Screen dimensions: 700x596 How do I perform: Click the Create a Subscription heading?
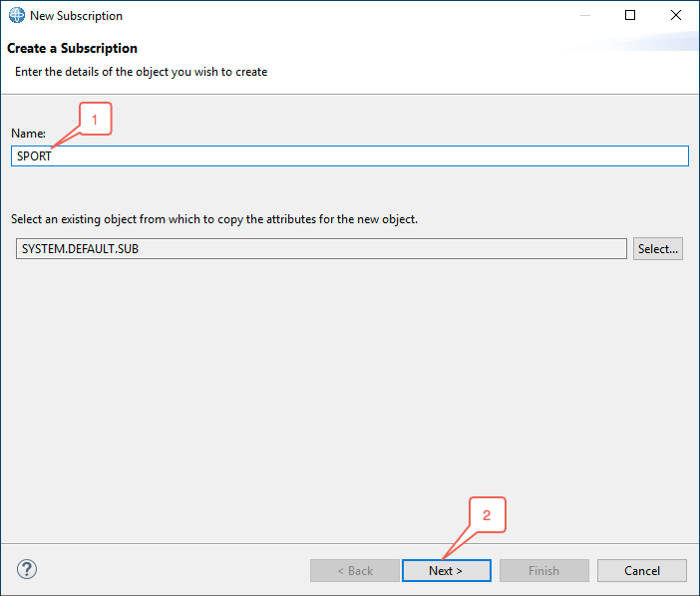tap(73, 48)
